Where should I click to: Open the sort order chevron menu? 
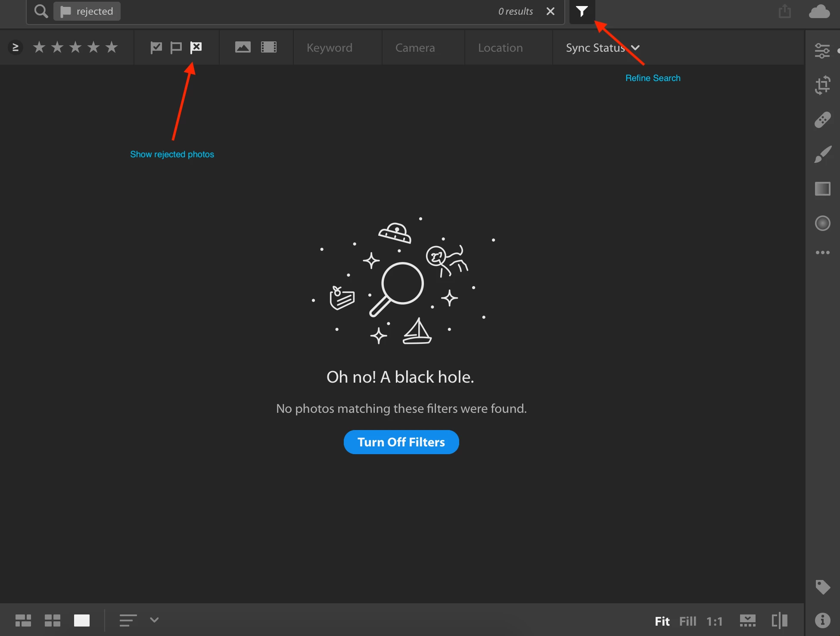pos(154,620)
